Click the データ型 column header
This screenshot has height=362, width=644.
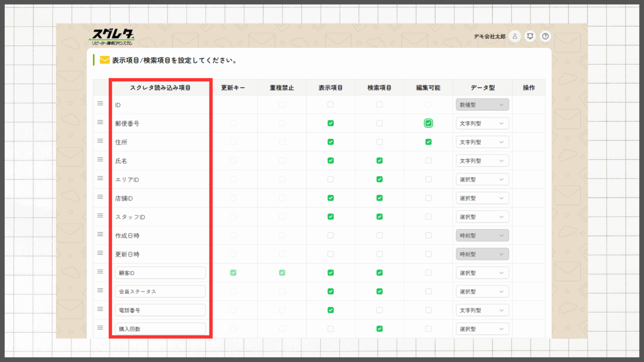pyautogui.click(x=483, y=88)
